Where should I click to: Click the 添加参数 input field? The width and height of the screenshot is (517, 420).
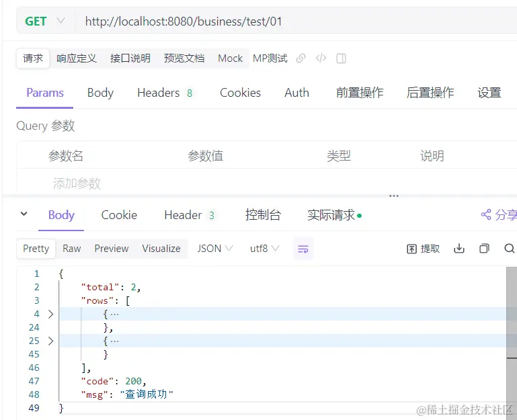pyautogui.click(x=77, y=183)
